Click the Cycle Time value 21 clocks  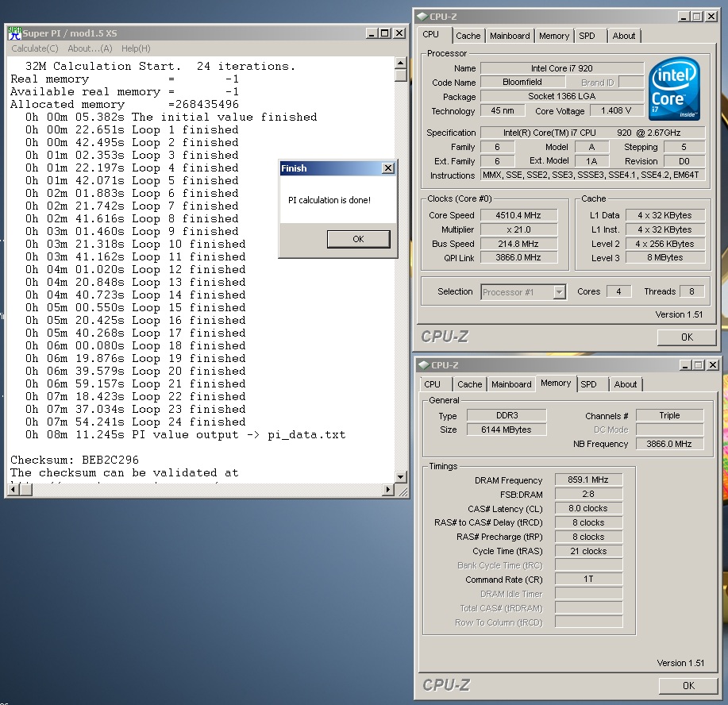tap(588, 551)
